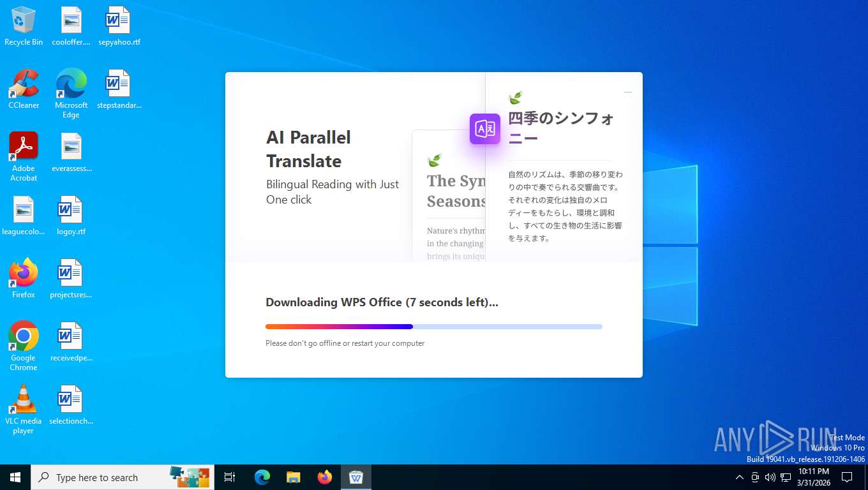Open Firefox desktop shortcut
Screen dimensions: 868x490
click(x=24, y=279)
